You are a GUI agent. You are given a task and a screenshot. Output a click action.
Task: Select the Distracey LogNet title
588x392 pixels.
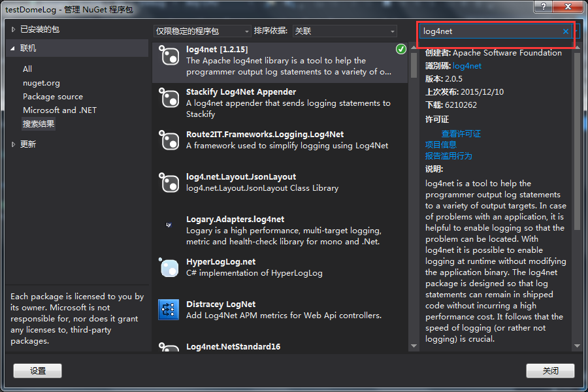click(221, 304)
